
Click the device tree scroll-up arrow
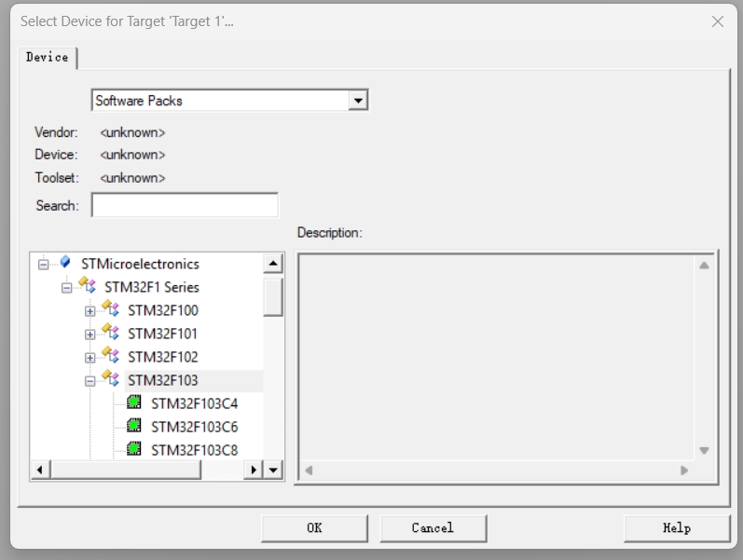273,264
